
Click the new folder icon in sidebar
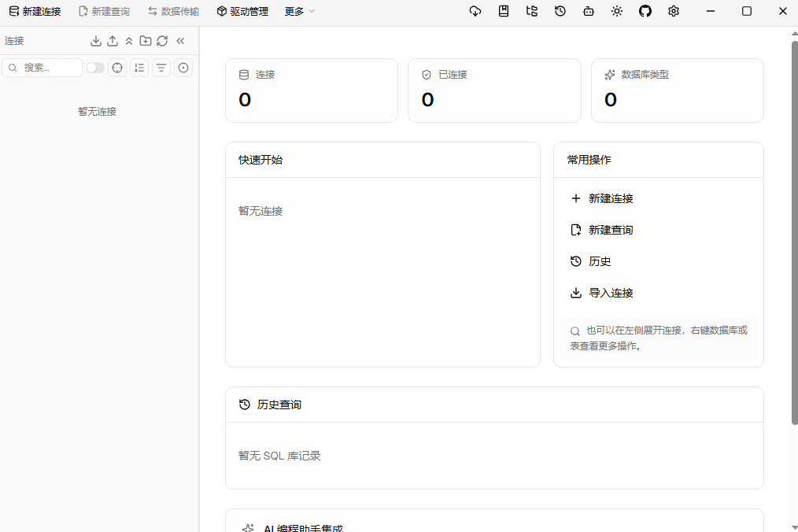[146, 41]
